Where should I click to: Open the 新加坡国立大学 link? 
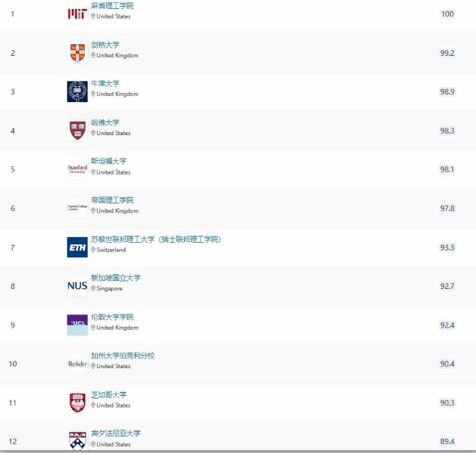pyautogui.click(x=116, y=278)
